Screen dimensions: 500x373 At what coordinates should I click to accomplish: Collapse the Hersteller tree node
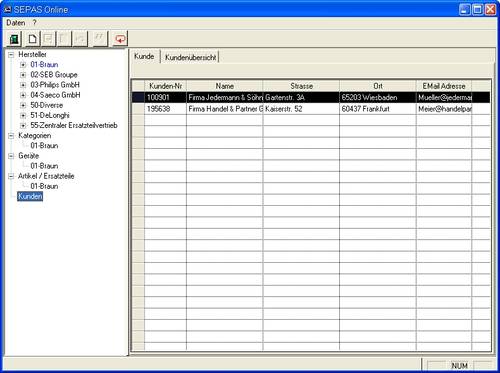[11, 54]
